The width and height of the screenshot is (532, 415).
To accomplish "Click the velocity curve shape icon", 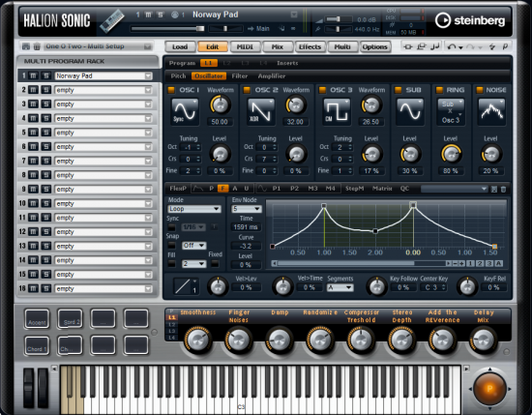I will point(186,286).
